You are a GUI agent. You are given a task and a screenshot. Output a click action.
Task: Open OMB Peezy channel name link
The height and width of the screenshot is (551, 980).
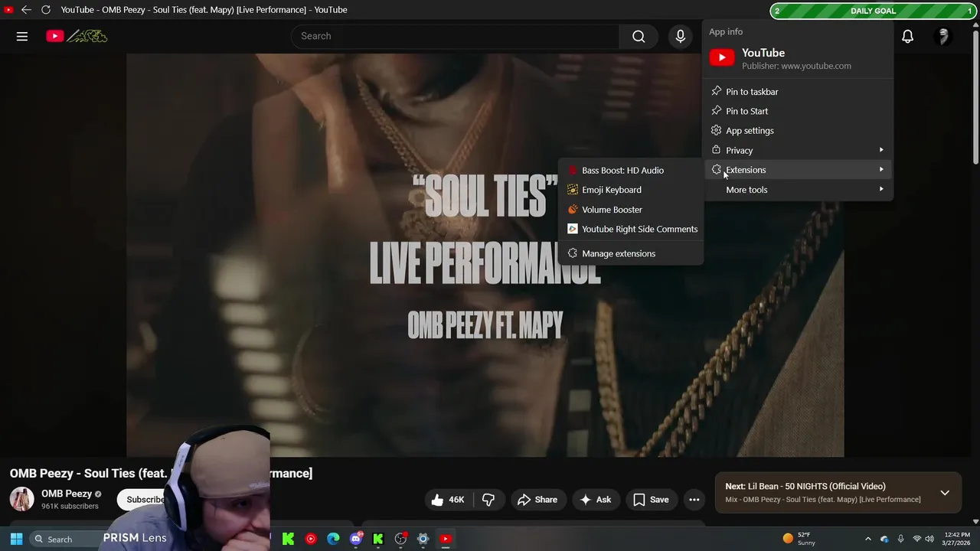(x=67, y=494)
